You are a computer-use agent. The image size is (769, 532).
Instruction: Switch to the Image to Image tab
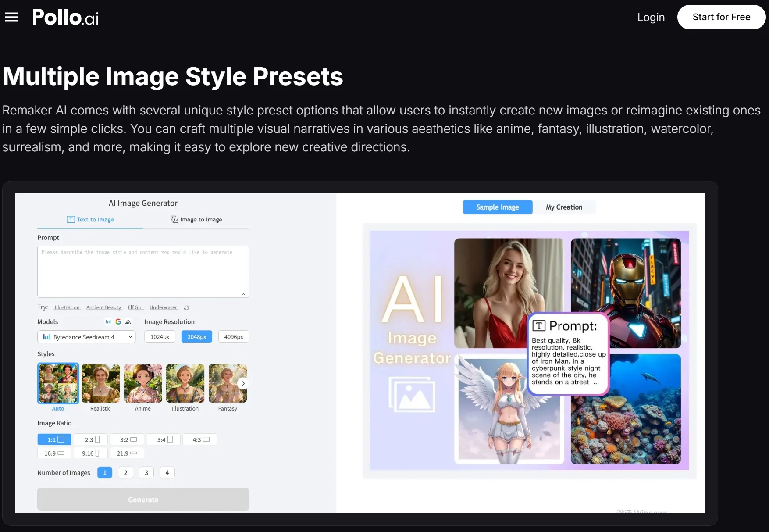pos(196,220)
